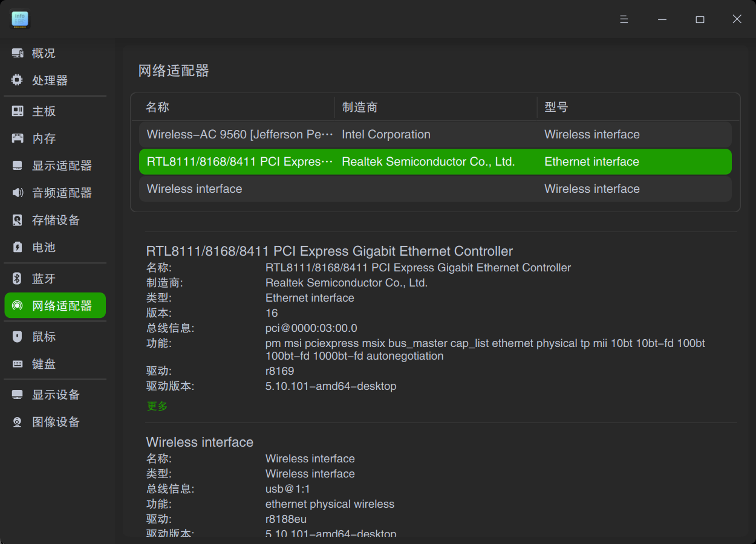756x544 pixels.
Task: Click the 显示设备 monitor icon
Action: coord(18,395)
